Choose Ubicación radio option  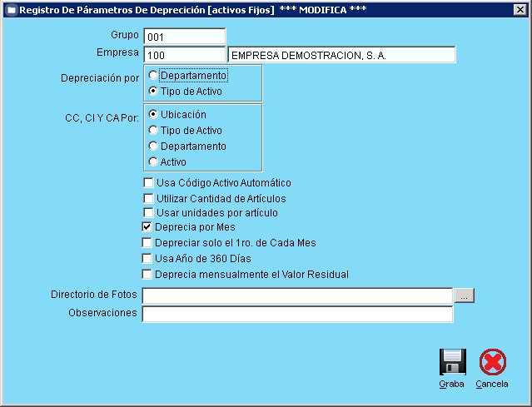tap(153, 114)
